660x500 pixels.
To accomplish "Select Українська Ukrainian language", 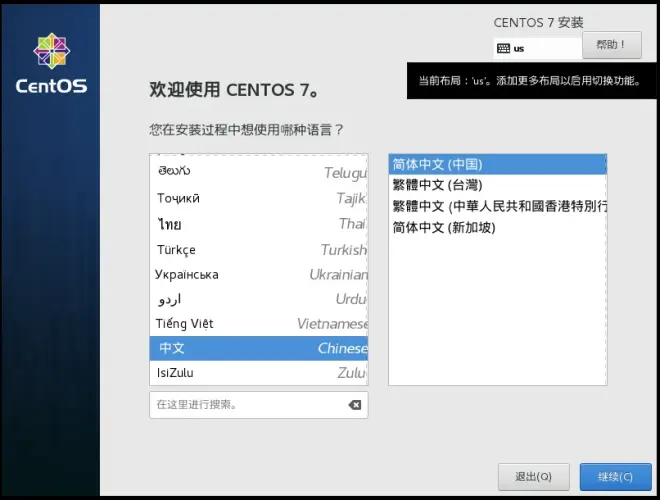I will click(x=258, y=274).
